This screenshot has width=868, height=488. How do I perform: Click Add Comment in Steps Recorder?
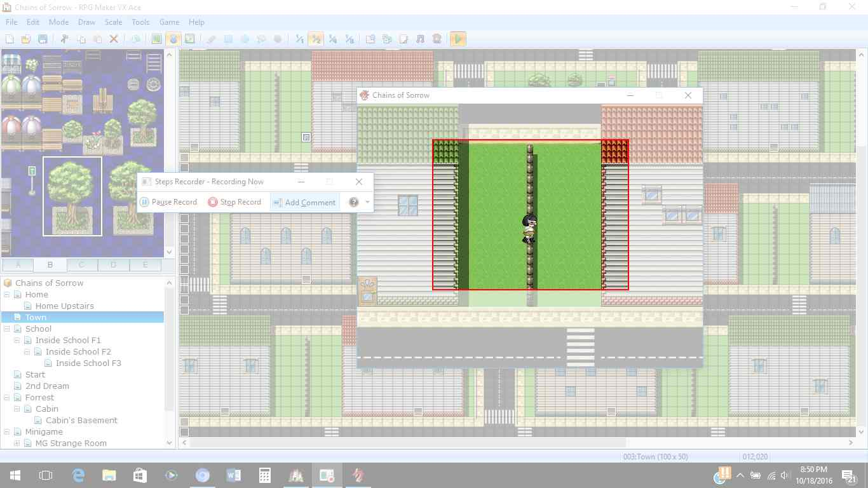304,202
